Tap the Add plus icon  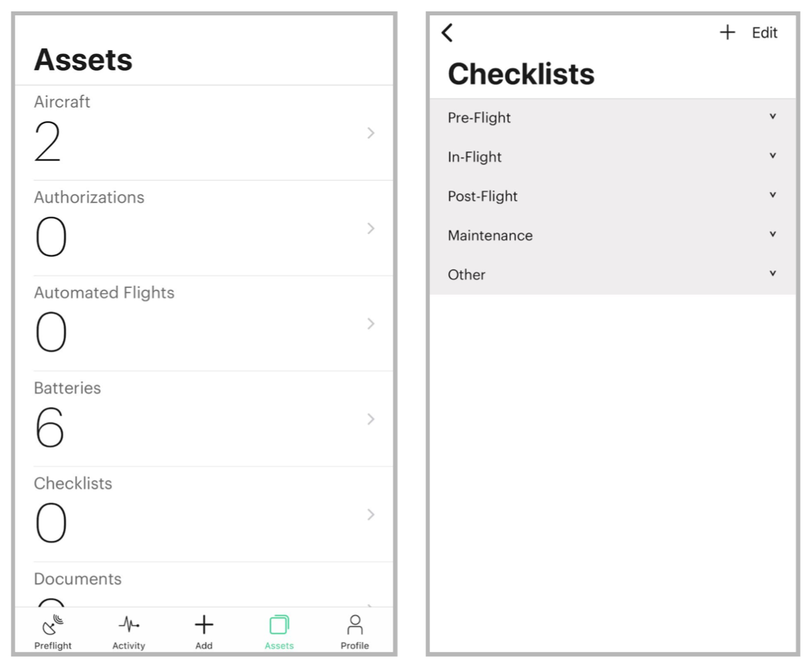pyautogui.click(x=203, y=624)
